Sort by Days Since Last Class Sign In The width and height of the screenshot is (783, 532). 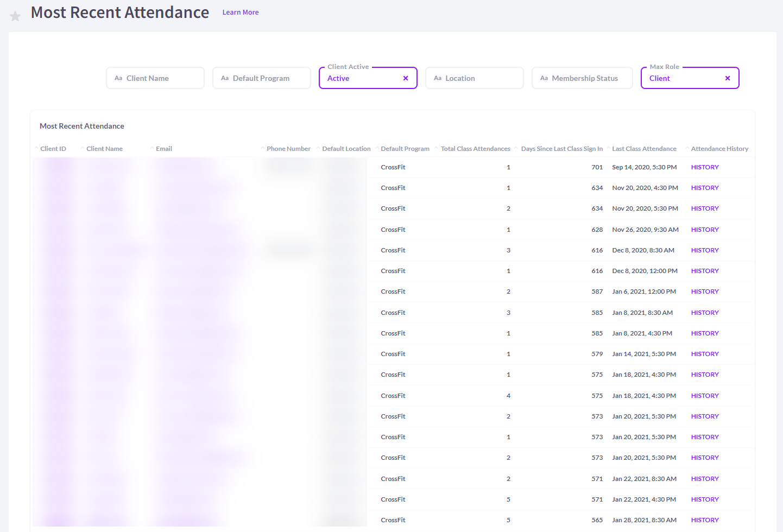point(562,149)
